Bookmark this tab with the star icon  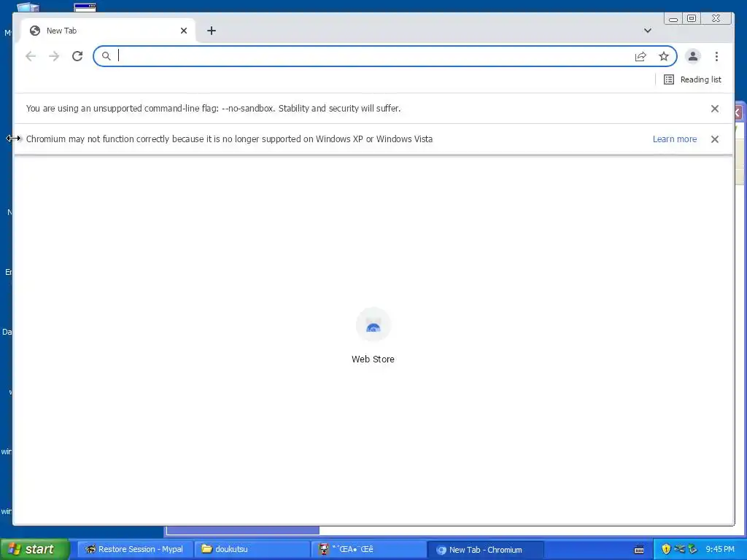point(664,56)
